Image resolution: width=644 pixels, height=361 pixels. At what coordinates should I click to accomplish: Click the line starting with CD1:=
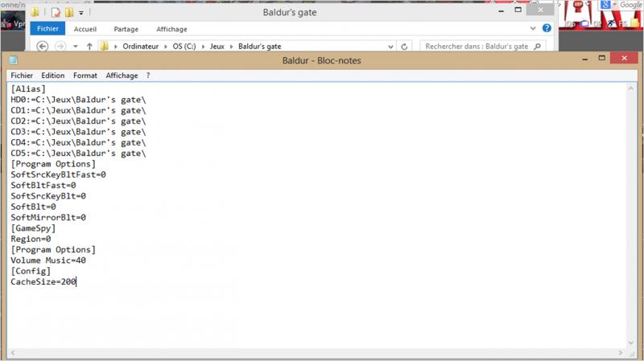pyautogui.click(x=78, y=110)
